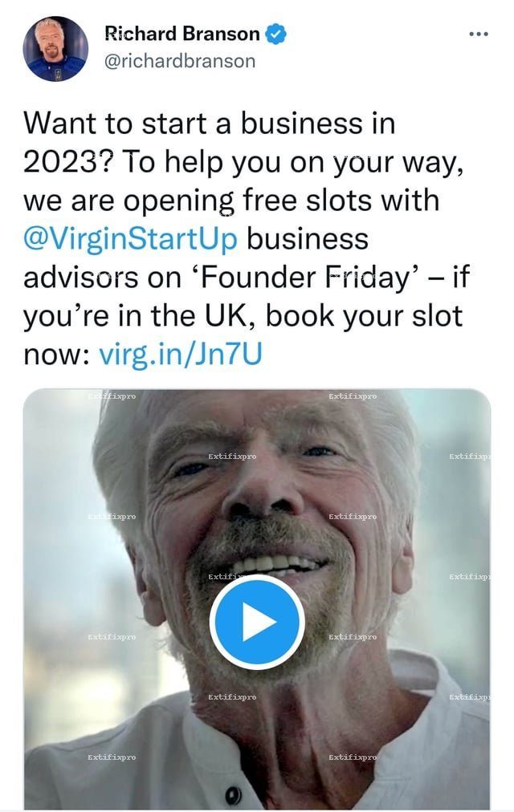514x812 pixels.
Task: Open the @VirginStartUp mention
Action: pyautogui.click(x=130, y=239)
